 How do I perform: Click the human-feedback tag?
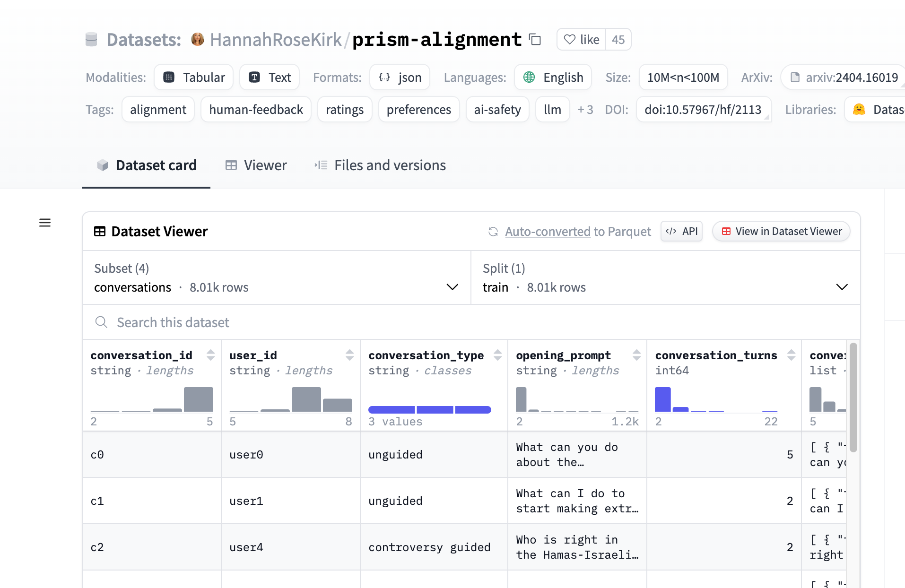(256, 110)
